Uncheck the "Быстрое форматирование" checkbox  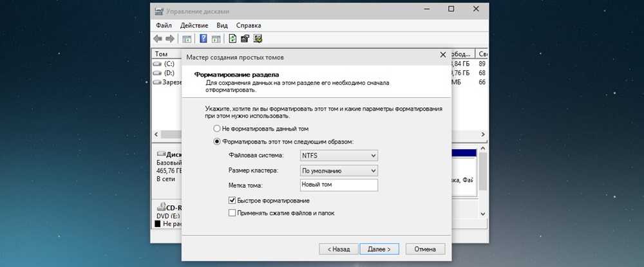(232, 201)
